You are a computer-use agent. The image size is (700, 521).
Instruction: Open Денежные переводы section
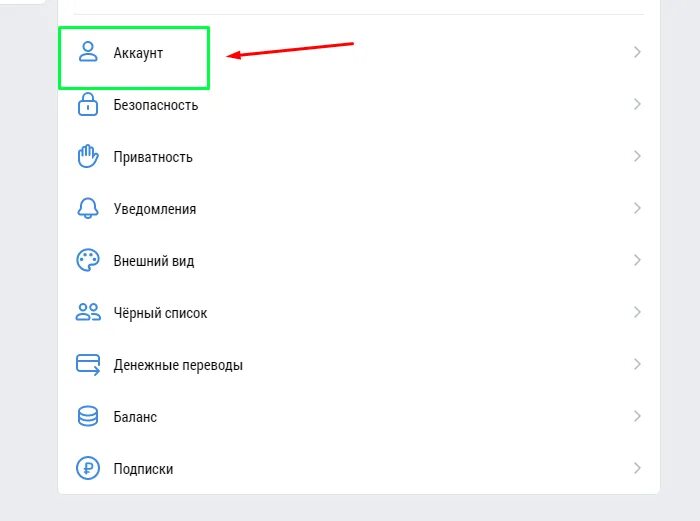coord(178,365)
